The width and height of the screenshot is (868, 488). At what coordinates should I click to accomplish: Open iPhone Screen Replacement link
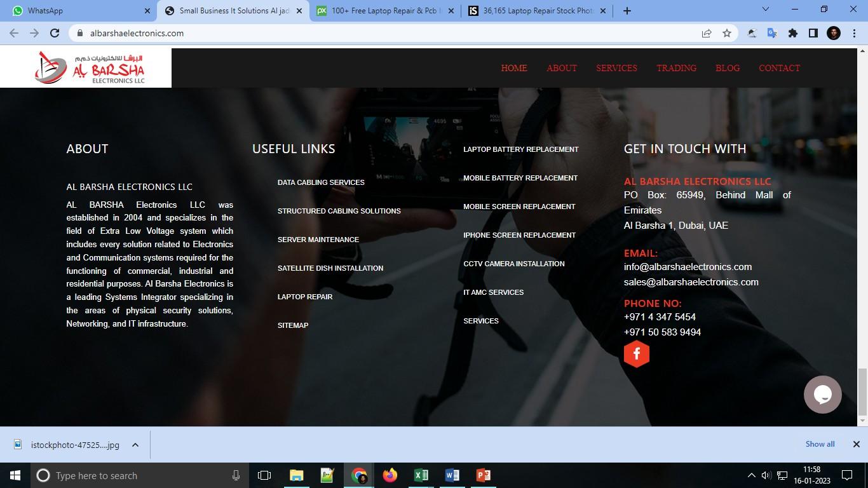pos(519,235)
